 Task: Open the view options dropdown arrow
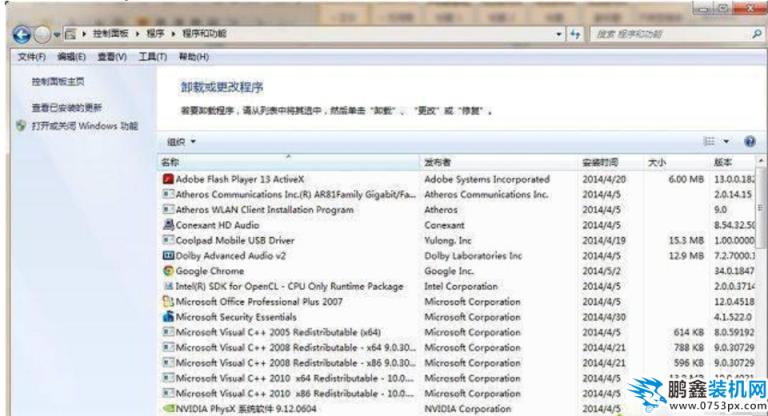pos(726,142)
